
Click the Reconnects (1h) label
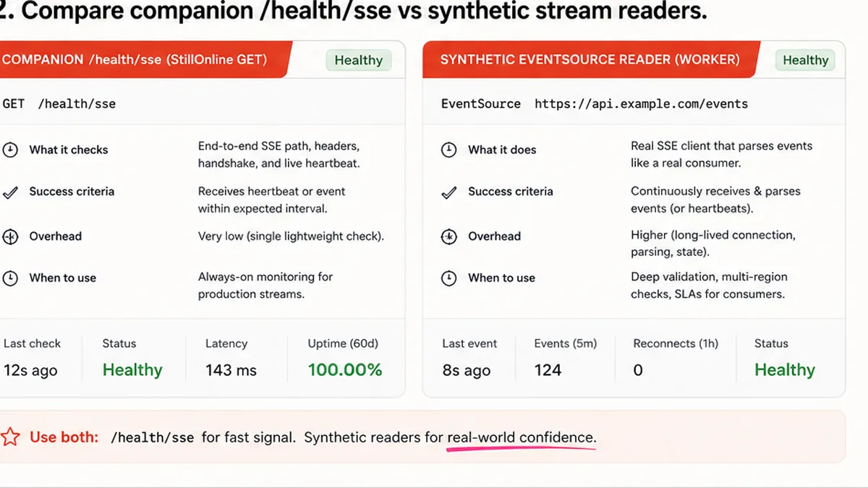click(x=676, y=344)
